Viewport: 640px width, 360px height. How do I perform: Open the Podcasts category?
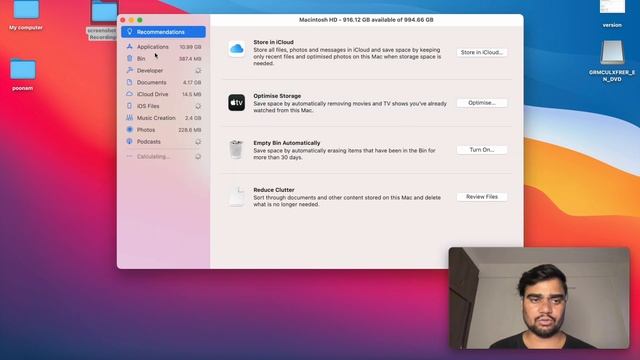click(x=163, y=142)
